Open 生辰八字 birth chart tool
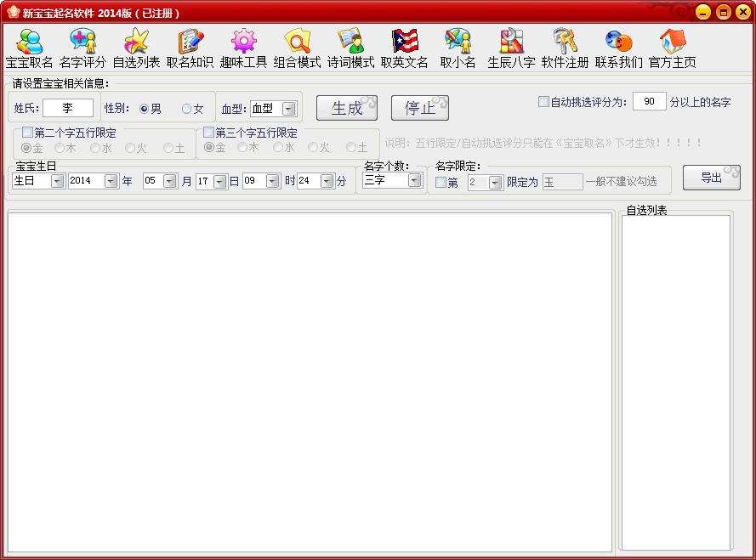 pos(511,48)
